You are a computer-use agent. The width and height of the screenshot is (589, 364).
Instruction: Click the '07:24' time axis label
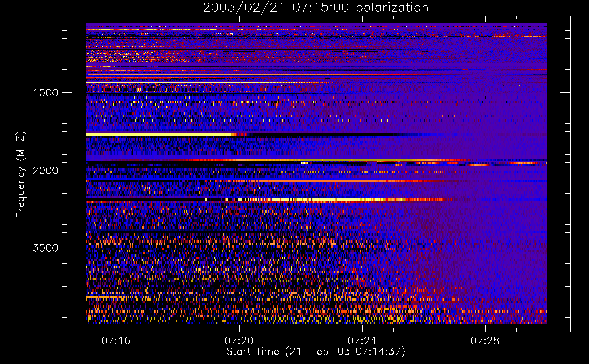pyautogui.click(x=362, y=341)
